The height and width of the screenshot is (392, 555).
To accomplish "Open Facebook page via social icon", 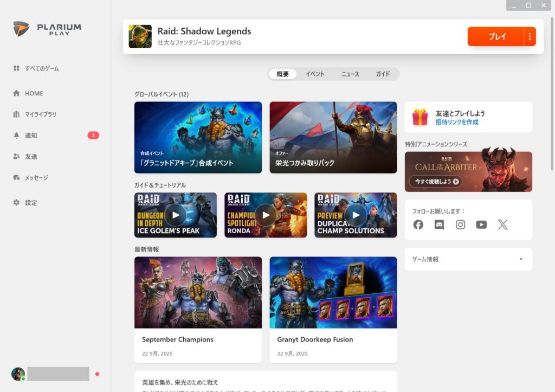I will tap(418, 224).
